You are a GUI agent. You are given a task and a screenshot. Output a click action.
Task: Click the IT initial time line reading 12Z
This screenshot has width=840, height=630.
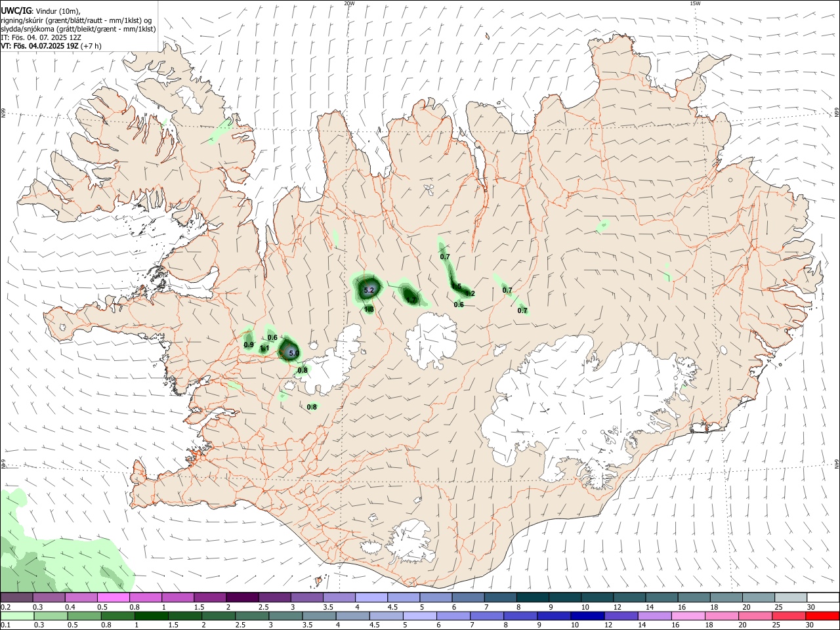point(41,37)
